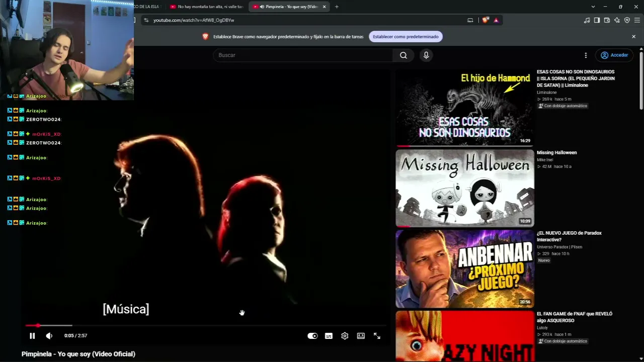Click "EL FAN GAME de FNAF" video title
This screenshot has height=362, width=644.
[575, 317]
